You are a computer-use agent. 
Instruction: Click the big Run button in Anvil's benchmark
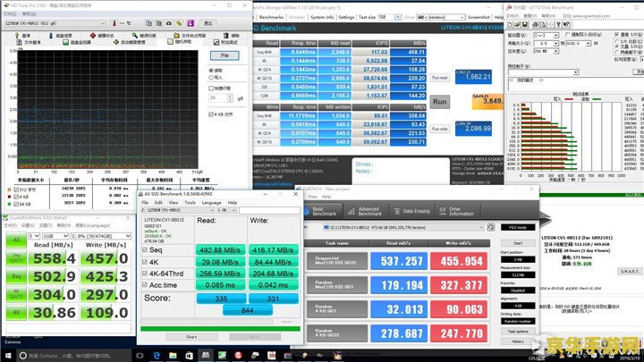click(439, 102)
